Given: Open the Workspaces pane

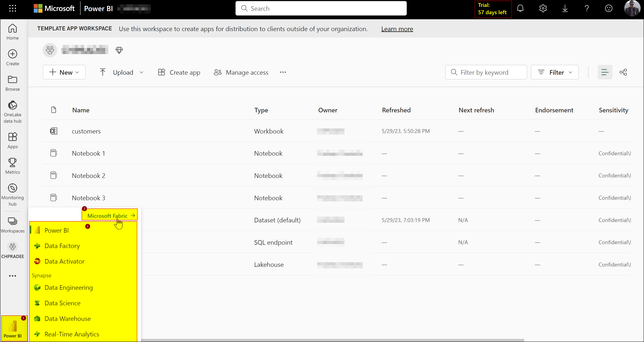Looking at the screenshot, I should coord(12,225).
